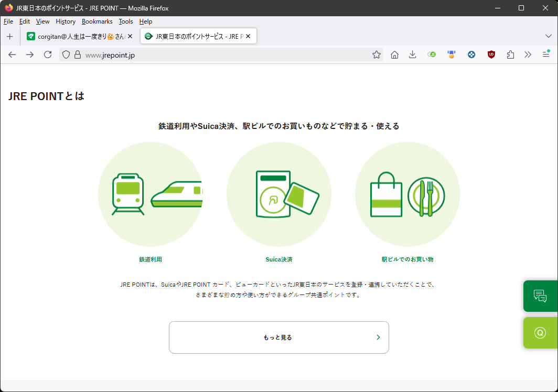This screenshot has width=558, height=392.
Task: Open the Extensions puzzle piece menu
Action: [510, 55]
